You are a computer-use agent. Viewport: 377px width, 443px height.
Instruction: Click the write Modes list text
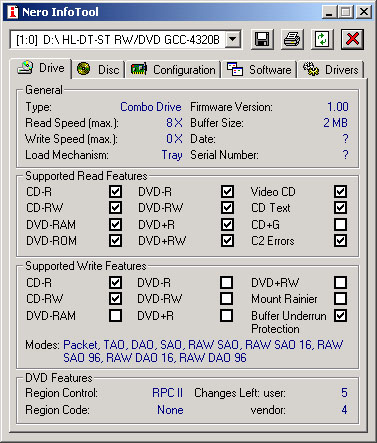point(203,351)
